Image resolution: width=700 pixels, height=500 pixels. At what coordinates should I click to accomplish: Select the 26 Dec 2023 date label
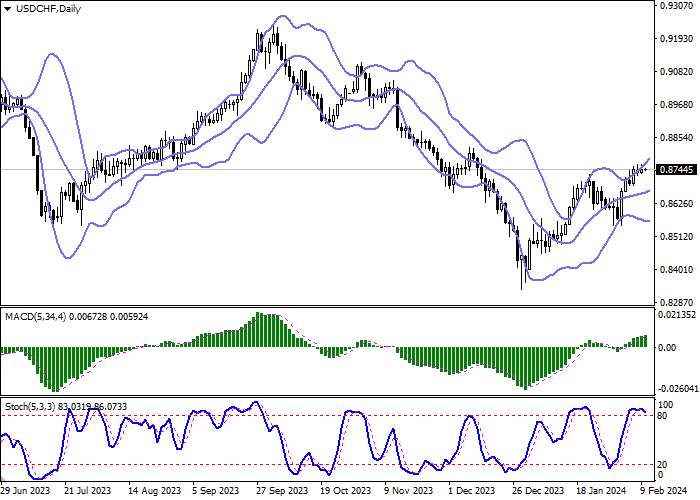pyautogui.click(x=538, y=490)
